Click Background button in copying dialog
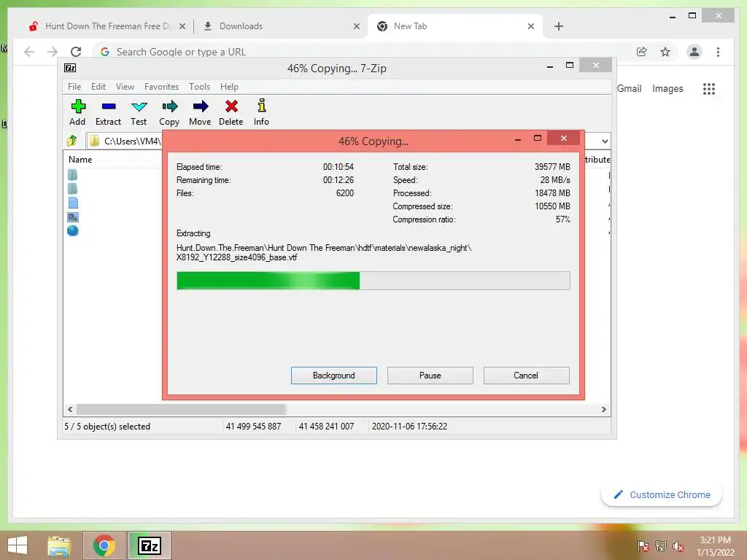This screenshot has width=747, height=560. (x=334, y=376)
